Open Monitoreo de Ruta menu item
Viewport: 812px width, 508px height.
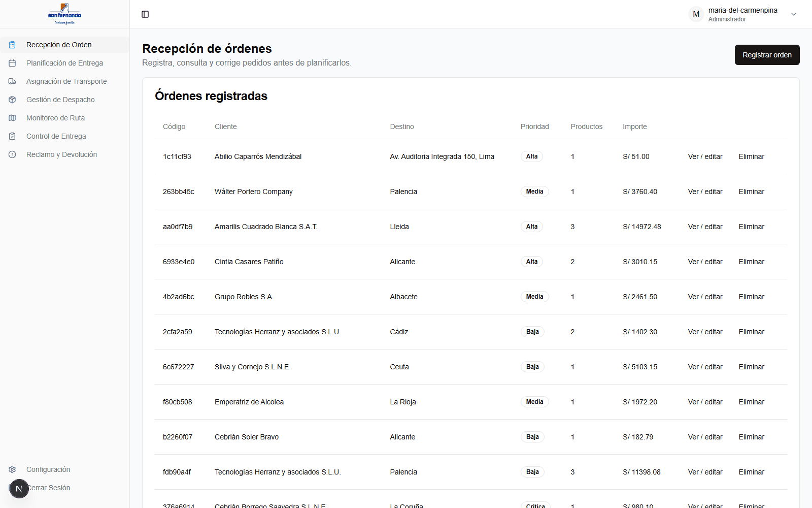pyautogui.click(x=64, y=118)
